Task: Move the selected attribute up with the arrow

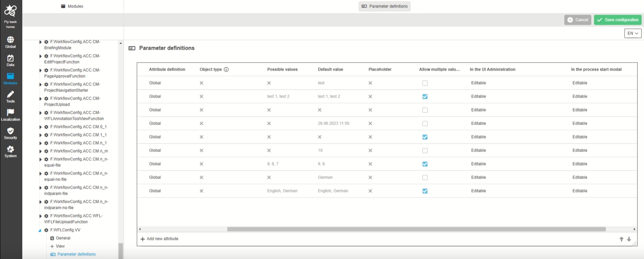Action: (621, 239)
